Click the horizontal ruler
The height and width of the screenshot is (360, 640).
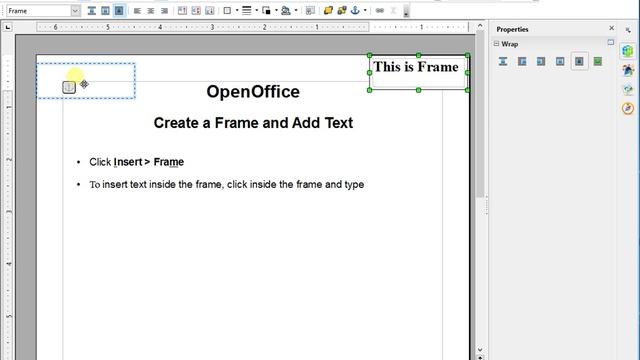pyautogui.click(x=252, y=27)
